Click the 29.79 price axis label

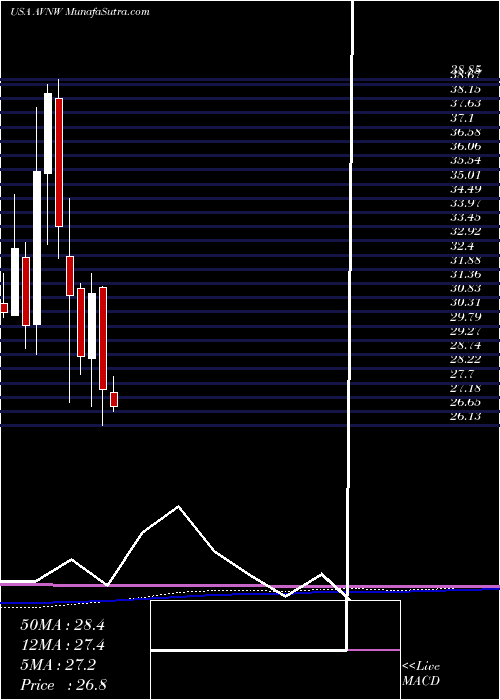tap(466, 317)
